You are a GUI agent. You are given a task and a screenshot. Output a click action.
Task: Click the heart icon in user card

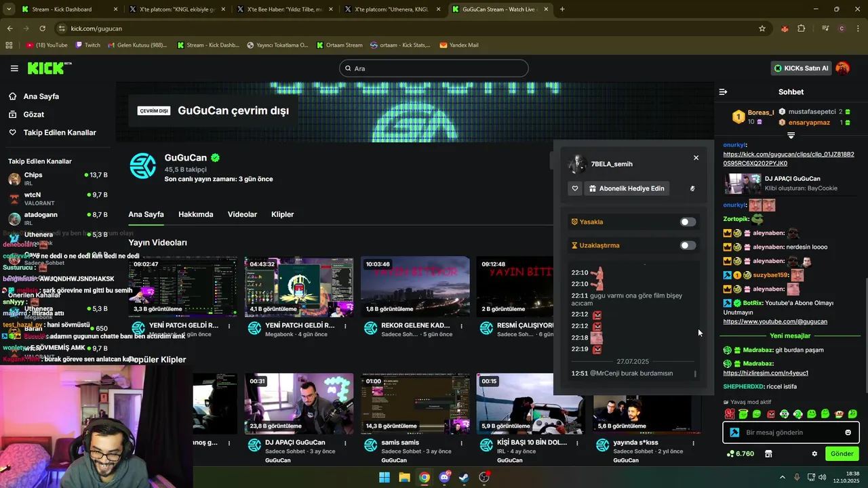tap(575, 188)
